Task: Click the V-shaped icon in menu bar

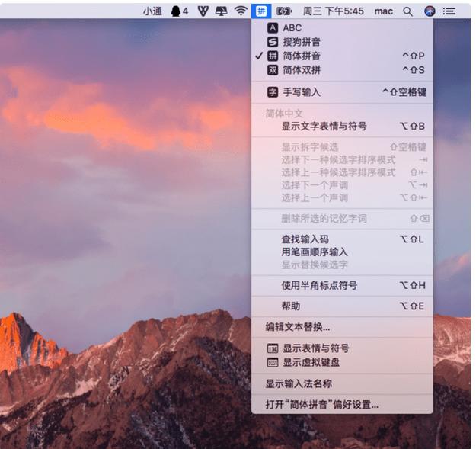Action: point(203,11)
